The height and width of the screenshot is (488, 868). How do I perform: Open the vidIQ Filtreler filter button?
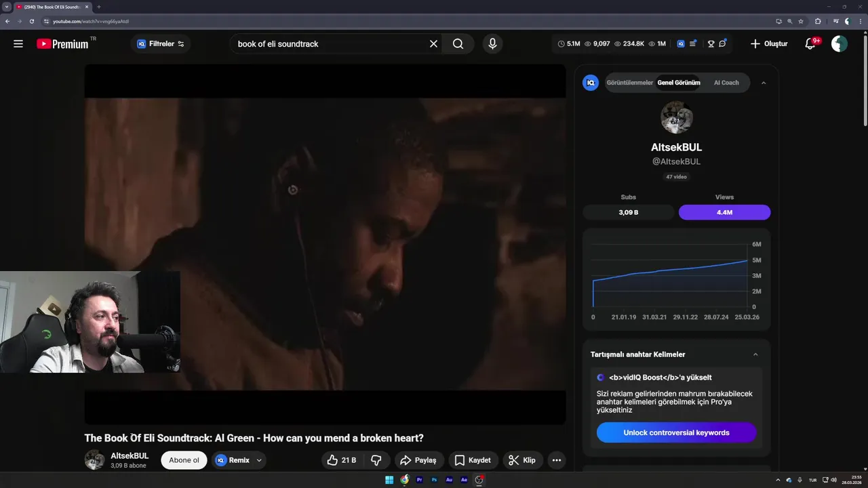pos(160,44)
